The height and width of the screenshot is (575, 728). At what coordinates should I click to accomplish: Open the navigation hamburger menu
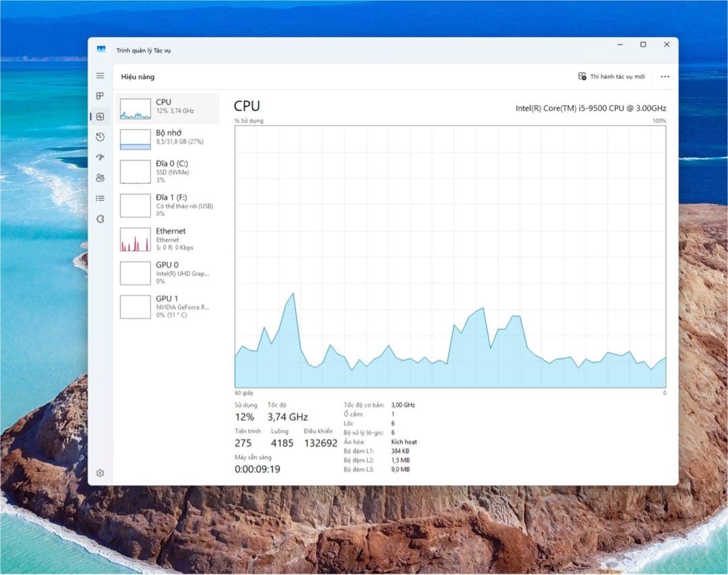(100, 75)
